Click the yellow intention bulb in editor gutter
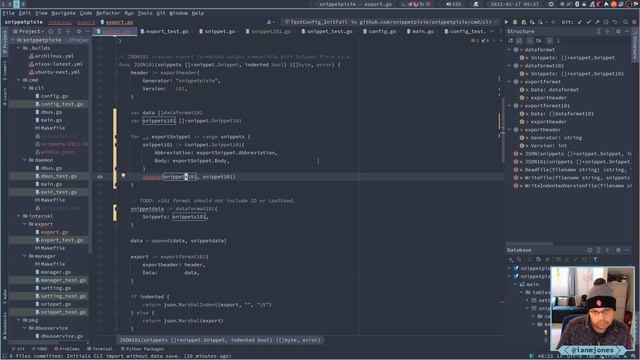640x360 pixels. click(123, 176)
